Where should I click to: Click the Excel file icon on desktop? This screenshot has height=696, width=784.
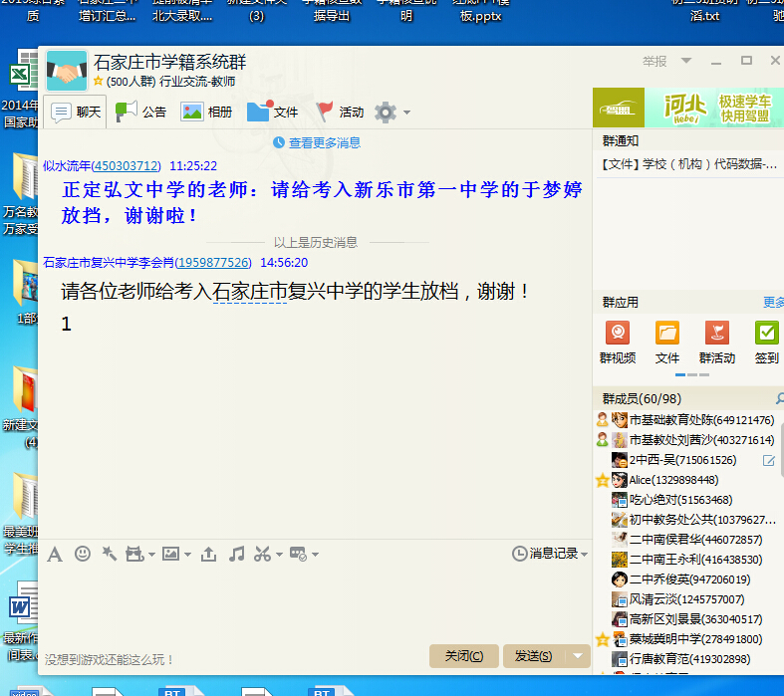pos(24,70)
